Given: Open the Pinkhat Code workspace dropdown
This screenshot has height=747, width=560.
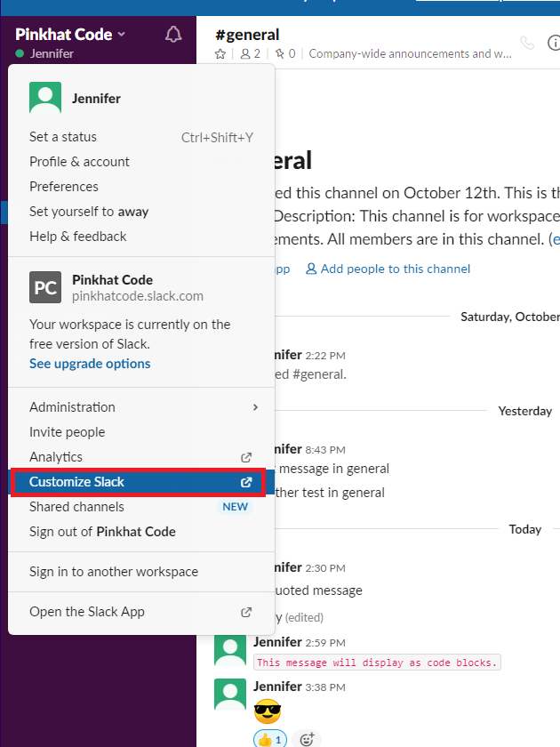Looking at the screenshot, I should pos(70,35).
